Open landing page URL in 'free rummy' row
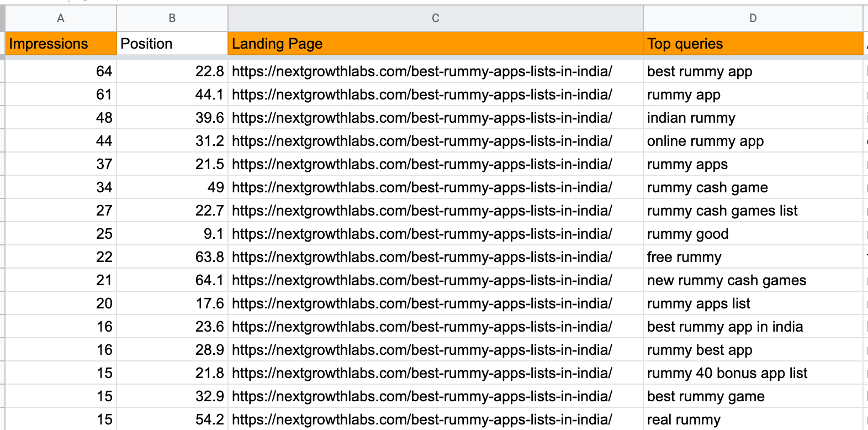The width and height of the screenshot is (868, 430). pos(422,257)
